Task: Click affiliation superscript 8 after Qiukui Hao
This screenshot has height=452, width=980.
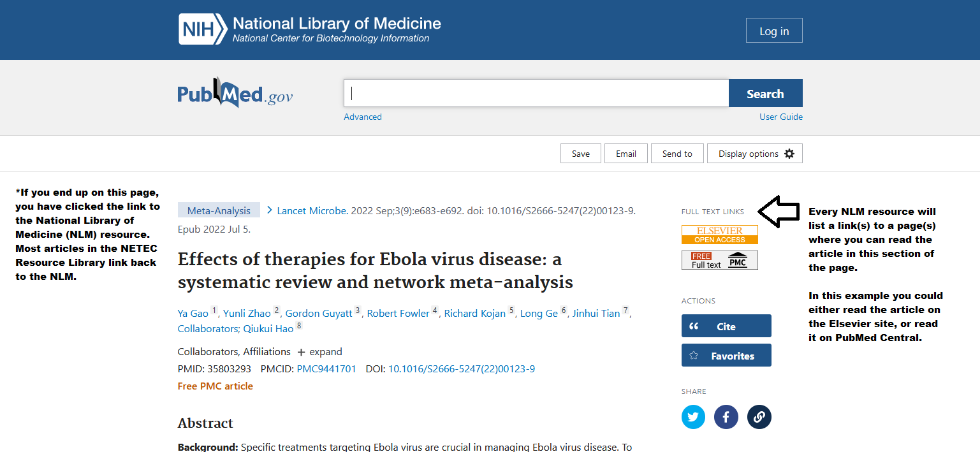Action: (x=299, y=326)
